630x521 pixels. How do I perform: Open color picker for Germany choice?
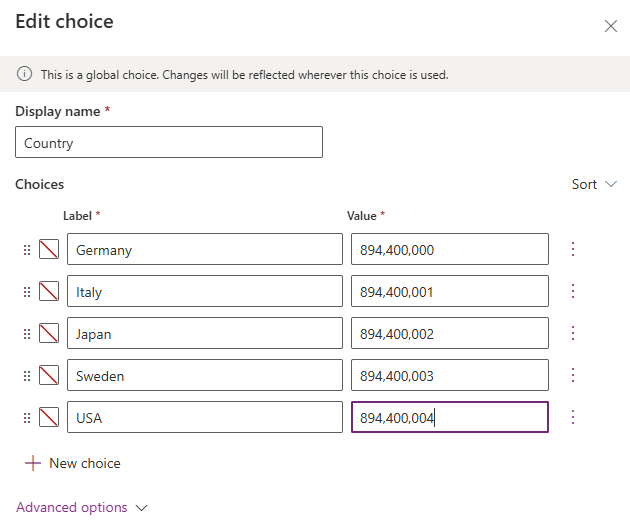(48, 250)
